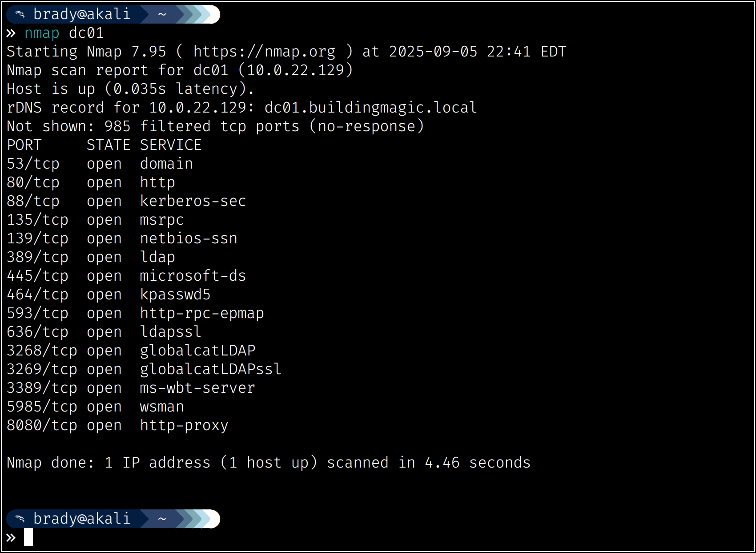756x553 pixels.
Task: Click the microsoft-ds service name
Action: (x=193, y=276)
